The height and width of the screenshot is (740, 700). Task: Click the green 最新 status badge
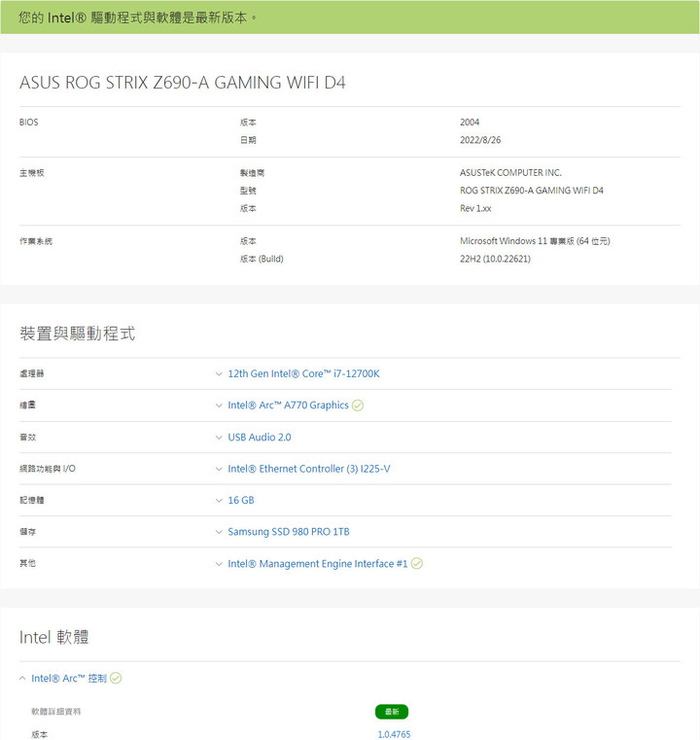(392, 712)
